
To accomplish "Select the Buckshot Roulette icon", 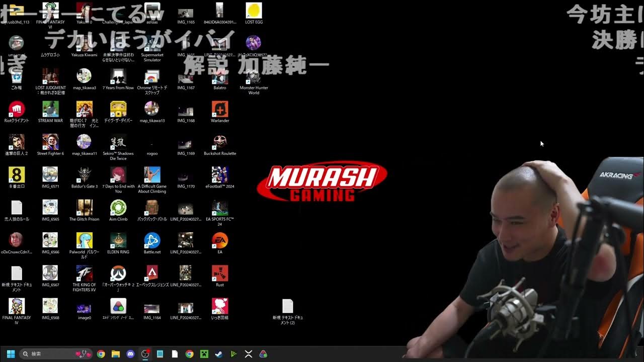I will point(220,145).
